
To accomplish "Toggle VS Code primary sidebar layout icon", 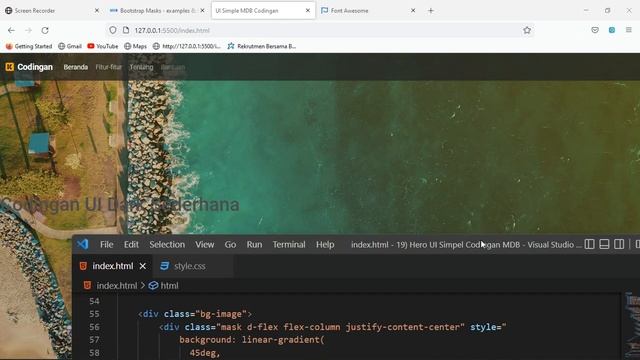I will pos(589,244).
